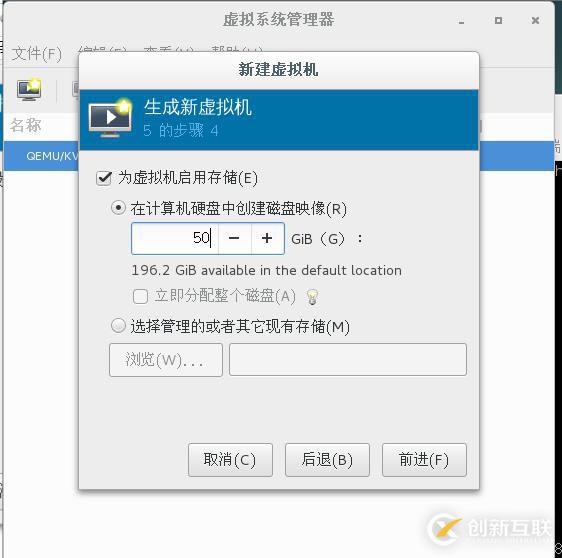
Task: Proceed with the 前进(F) button
Action: 424,460
